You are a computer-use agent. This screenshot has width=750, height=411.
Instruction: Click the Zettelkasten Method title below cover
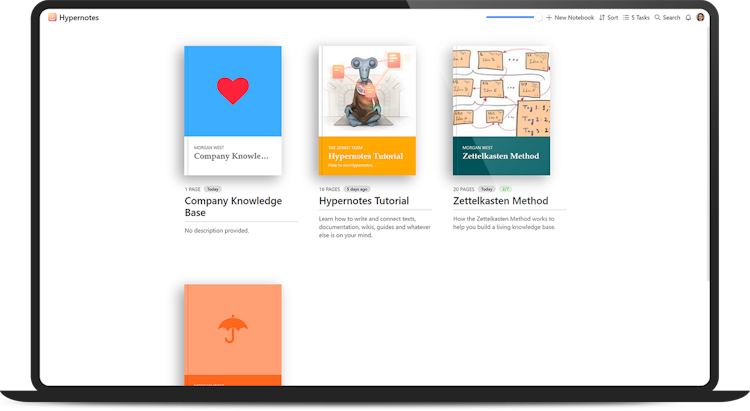click(x=501, y=201)
